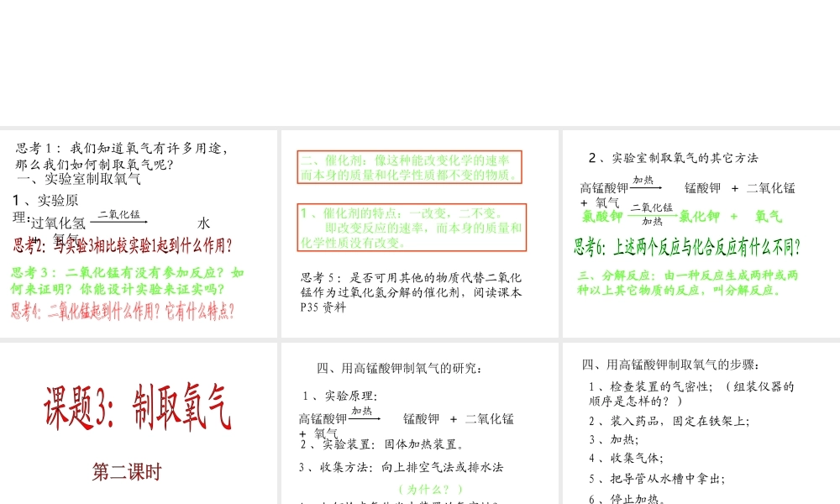Select the 高锰酸钾 加热 reaction equation
The height and width of the screenshot is (504, 840).
click(689, 188)
